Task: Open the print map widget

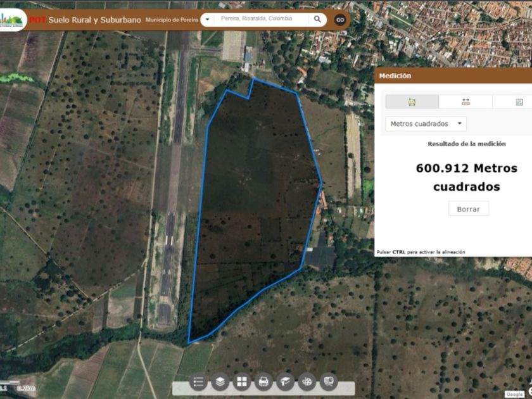Action: (263, 382)
